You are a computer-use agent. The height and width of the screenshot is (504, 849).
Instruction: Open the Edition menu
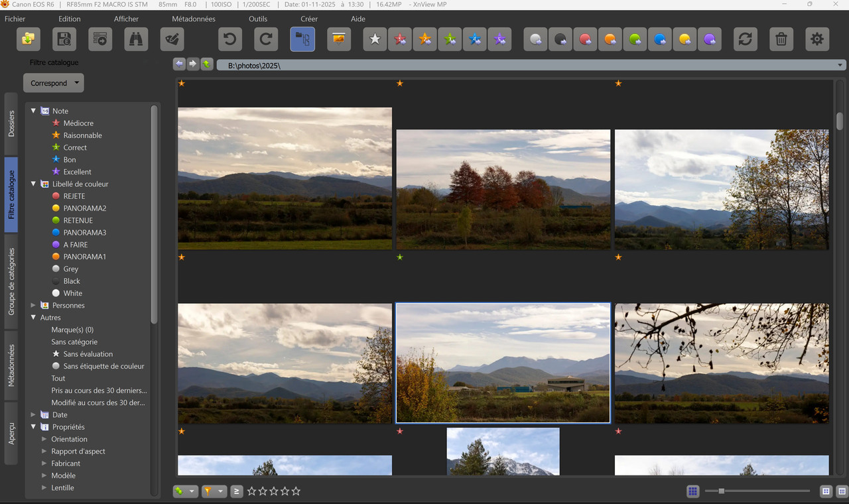point(70,19)
